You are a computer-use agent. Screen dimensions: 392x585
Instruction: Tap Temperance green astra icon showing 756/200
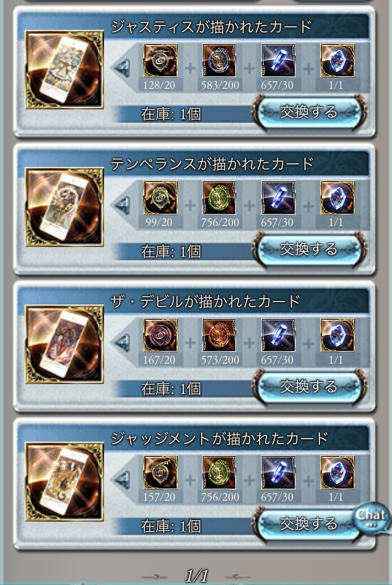tap(219, 198)
